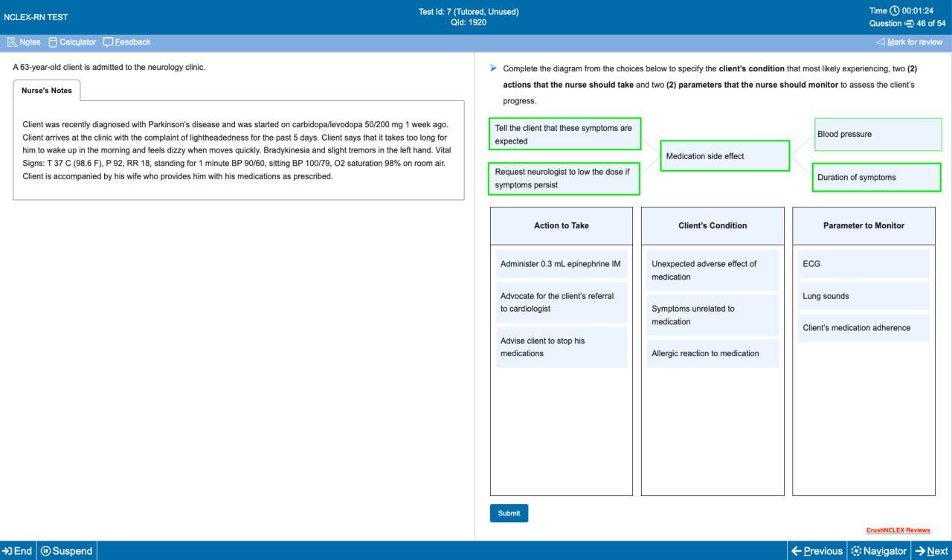Select the Nurse's Notes tab

pos(47,91)
